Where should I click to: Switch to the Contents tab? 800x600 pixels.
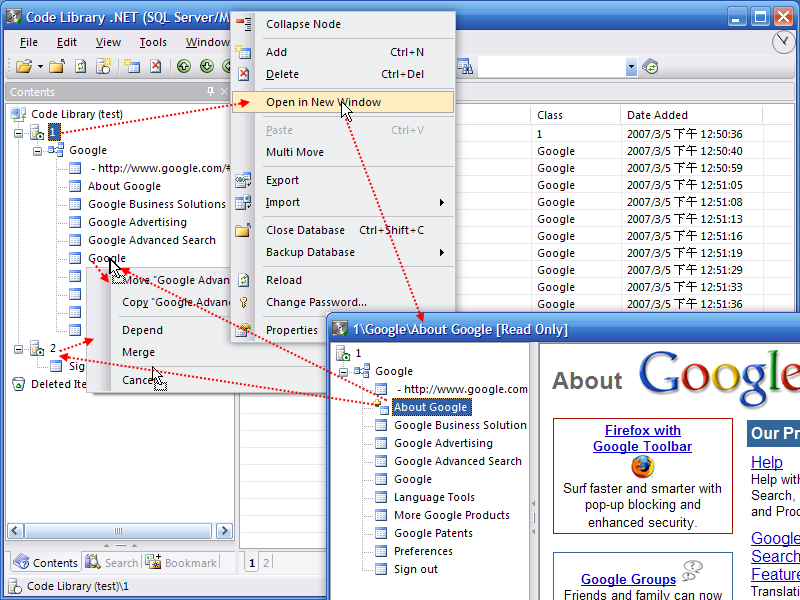click(x=45, y=562)
